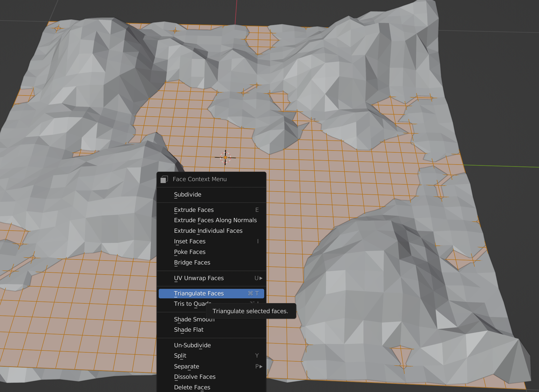Open the UV Unwrap Faces submenu
The width and height of the screenshot is (539, 392).
(199, 278)
